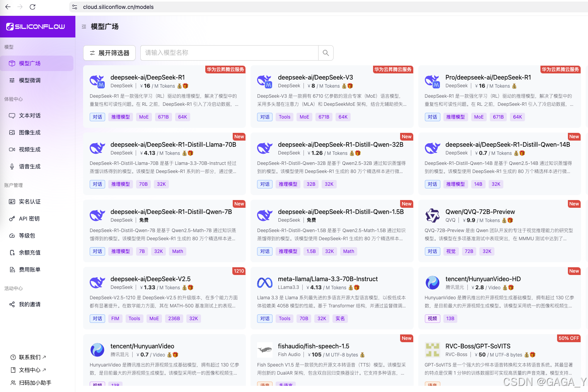This screenshot has height=392, width=588.
Task: Open 模型广场 in the sidebar
Action: 37,63
